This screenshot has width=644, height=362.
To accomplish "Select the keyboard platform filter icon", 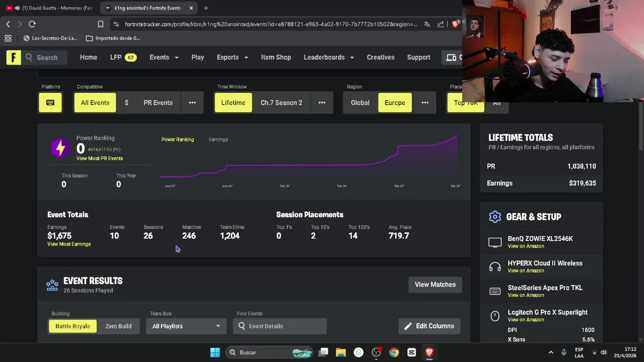I will coord(50,103).
